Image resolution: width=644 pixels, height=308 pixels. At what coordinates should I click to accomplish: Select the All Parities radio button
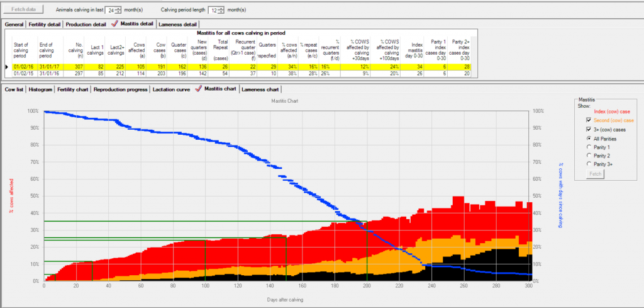[x=589, y=138]
